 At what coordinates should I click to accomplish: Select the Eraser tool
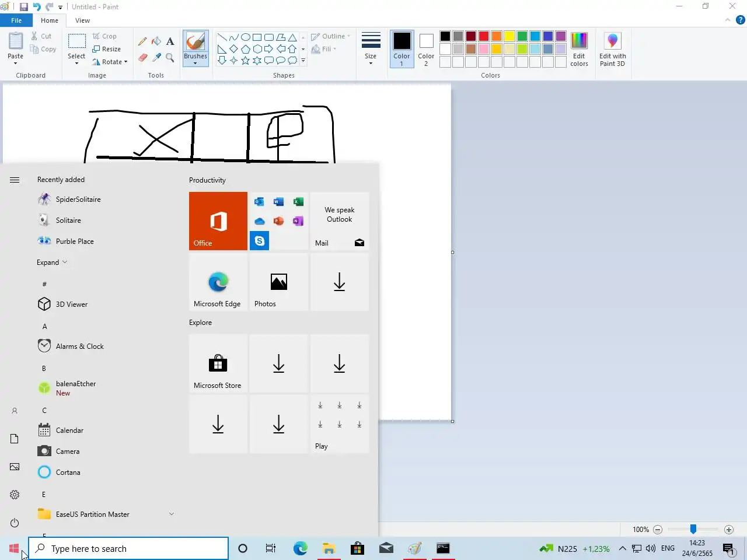pos(142,57)
